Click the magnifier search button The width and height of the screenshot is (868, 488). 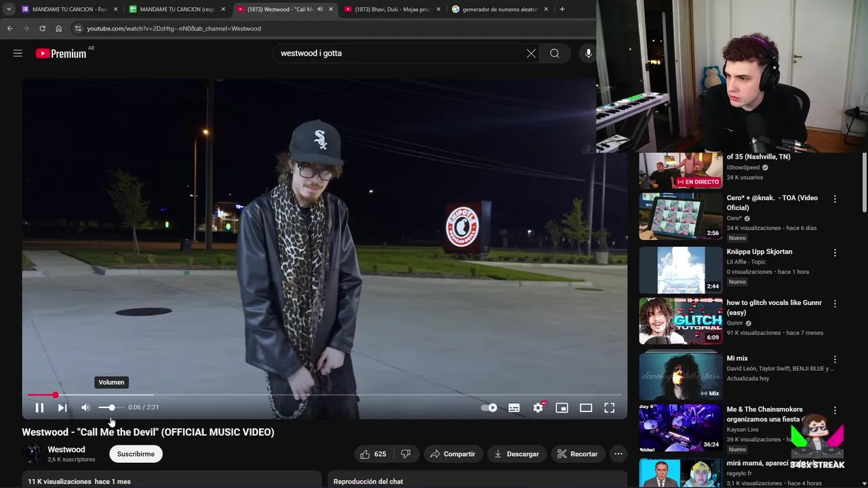click(x=555, y=53)
